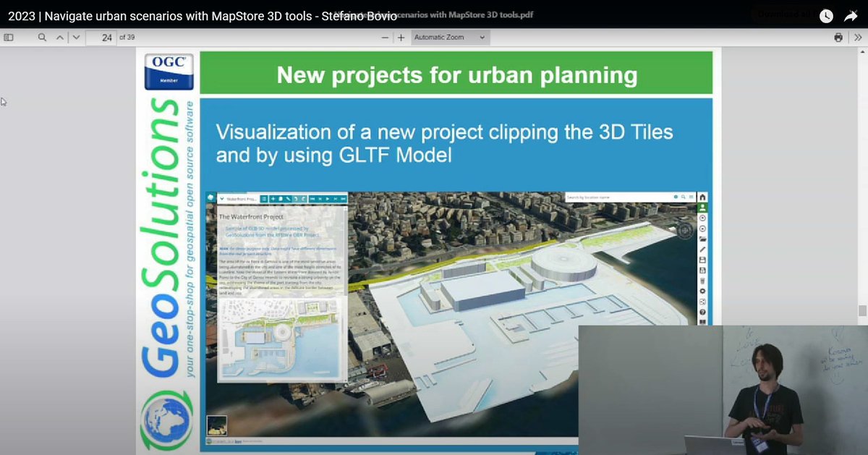868x455 pixels.
Task: Click the play button in story toolbar
Action: coord(328,198)
